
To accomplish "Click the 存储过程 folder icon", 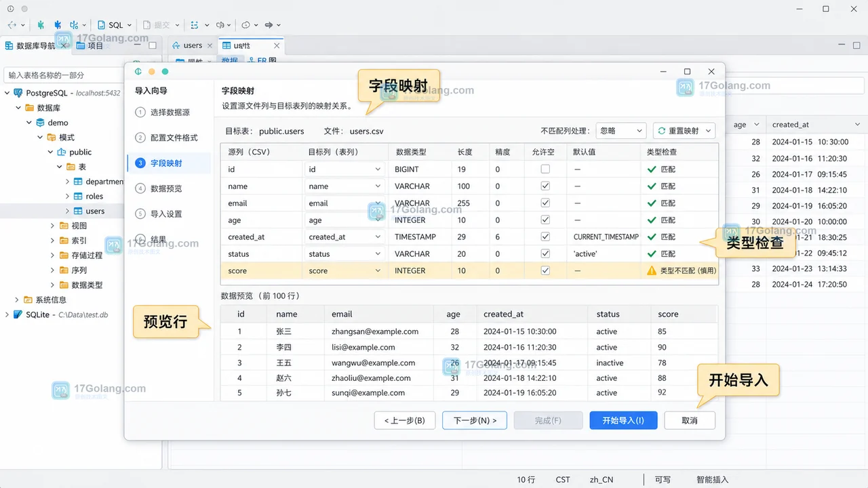I will [63, 256].
